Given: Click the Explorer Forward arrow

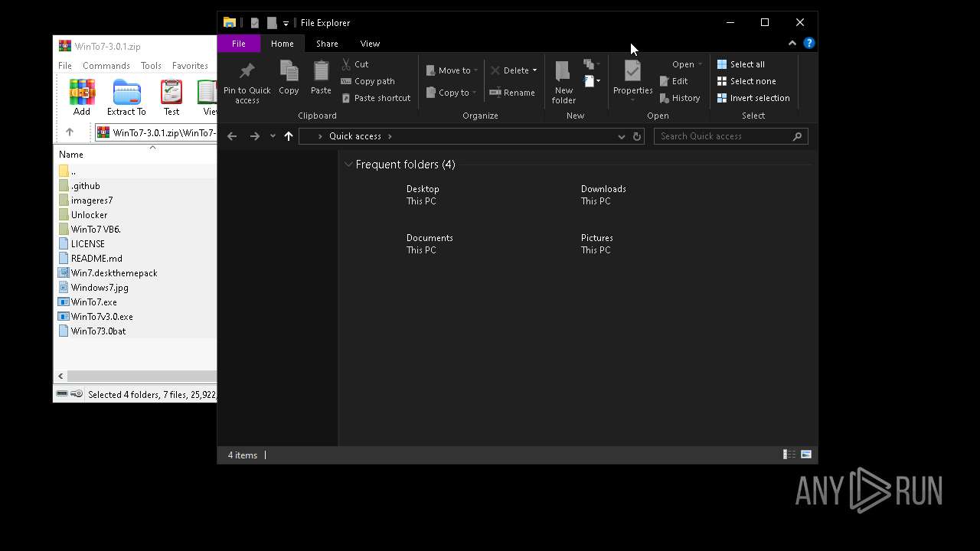Looking at the screenshot, I should pos(254,136).
